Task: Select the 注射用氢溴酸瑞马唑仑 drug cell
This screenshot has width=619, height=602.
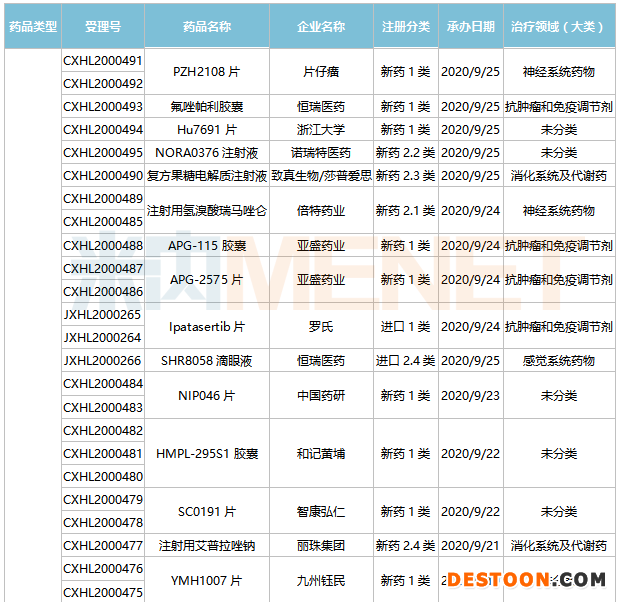Action: [x=207, y=211]
